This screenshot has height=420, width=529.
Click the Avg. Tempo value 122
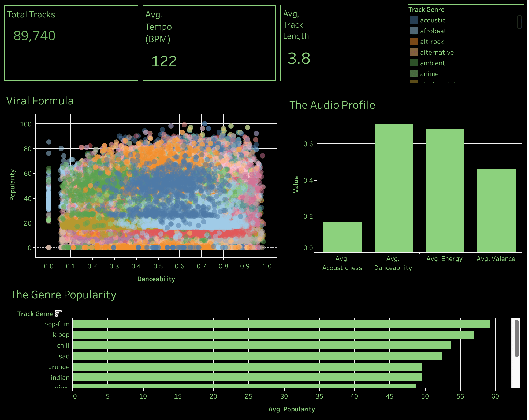[164, 61]
